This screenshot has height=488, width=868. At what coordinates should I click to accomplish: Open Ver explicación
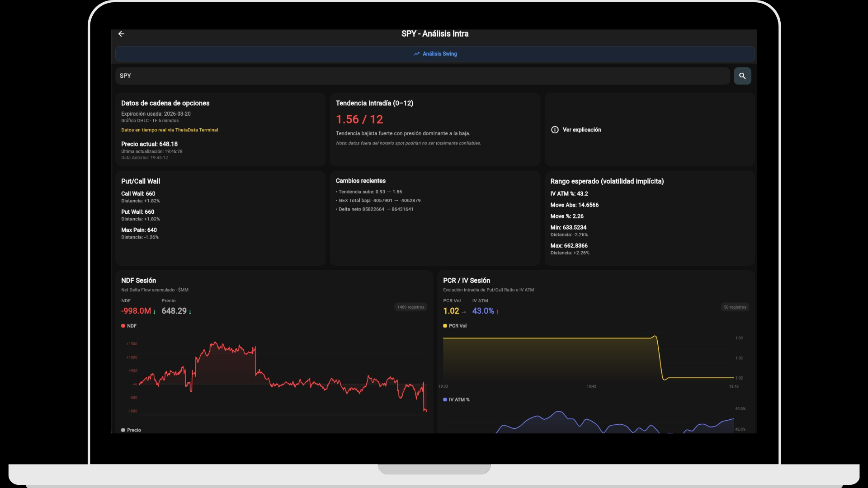(x=581, y=130)
